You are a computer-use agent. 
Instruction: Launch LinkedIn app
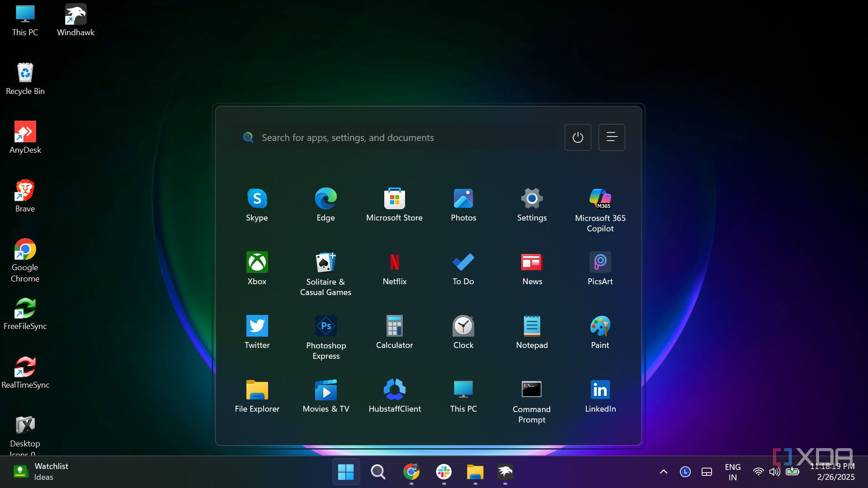[600, 396]
